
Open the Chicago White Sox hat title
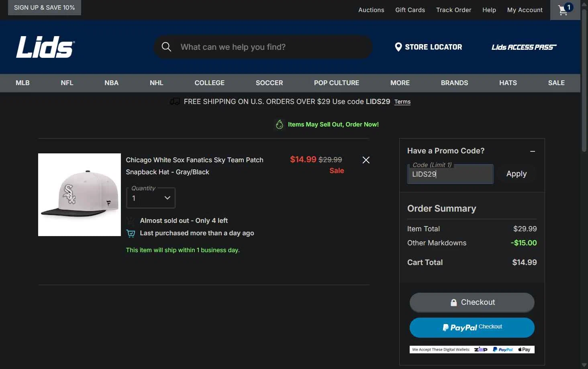[194, 166]
